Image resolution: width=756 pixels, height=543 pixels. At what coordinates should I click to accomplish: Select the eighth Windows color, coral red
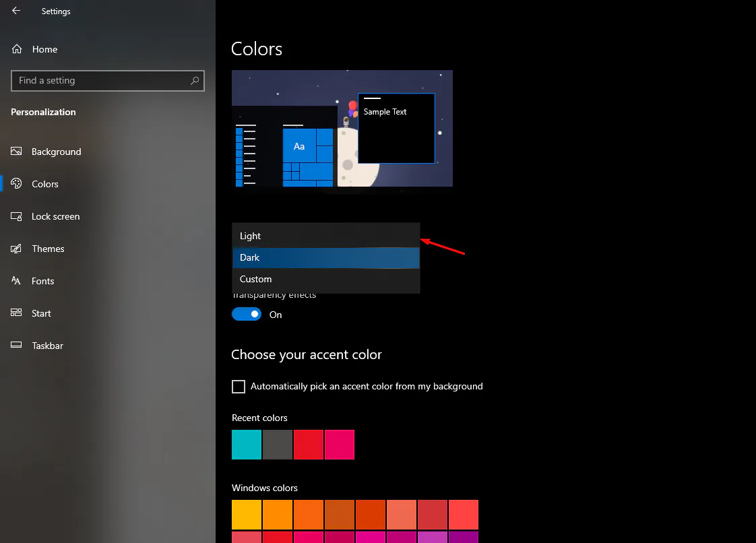pyautogui.click(x=464, y=515)
